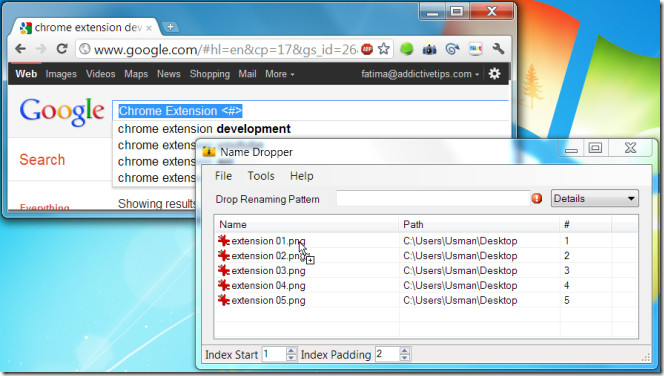Click Name Dropper title bar icon
664x376 pixels.
click(x=209, y=152)
